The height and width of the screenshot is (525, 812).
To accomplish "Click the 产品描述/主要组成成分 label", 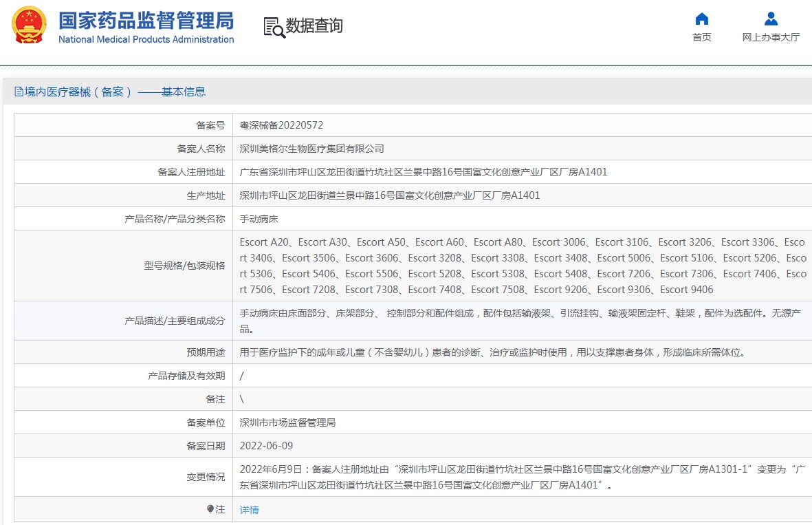I will click(175, 321).
